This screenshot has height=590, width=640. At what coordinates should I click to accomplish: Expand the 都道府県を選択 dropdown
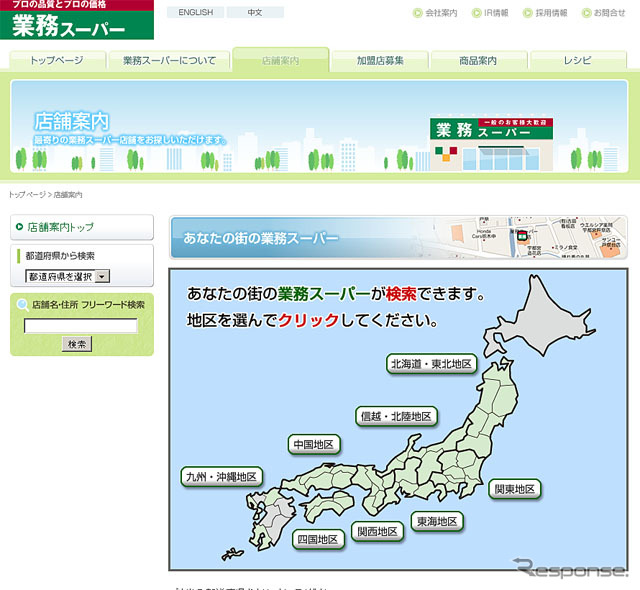coord(67,276)
